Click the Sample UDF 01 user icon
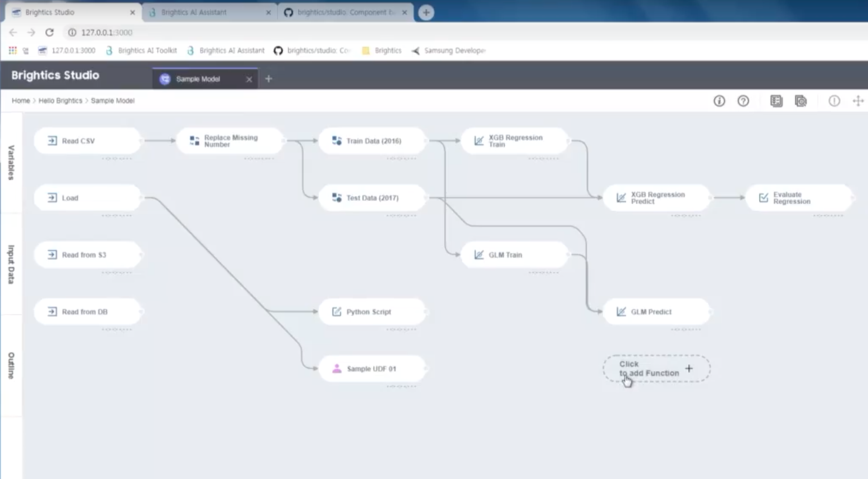The width and height of the screenshot is (868, 479). 337,369
